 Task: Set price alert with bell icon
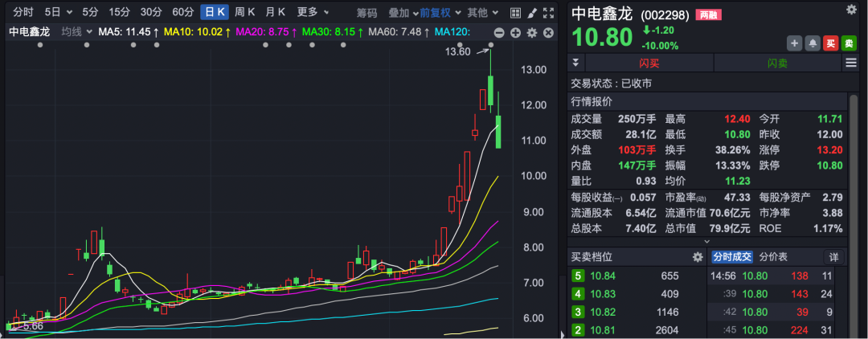point(813,43)
